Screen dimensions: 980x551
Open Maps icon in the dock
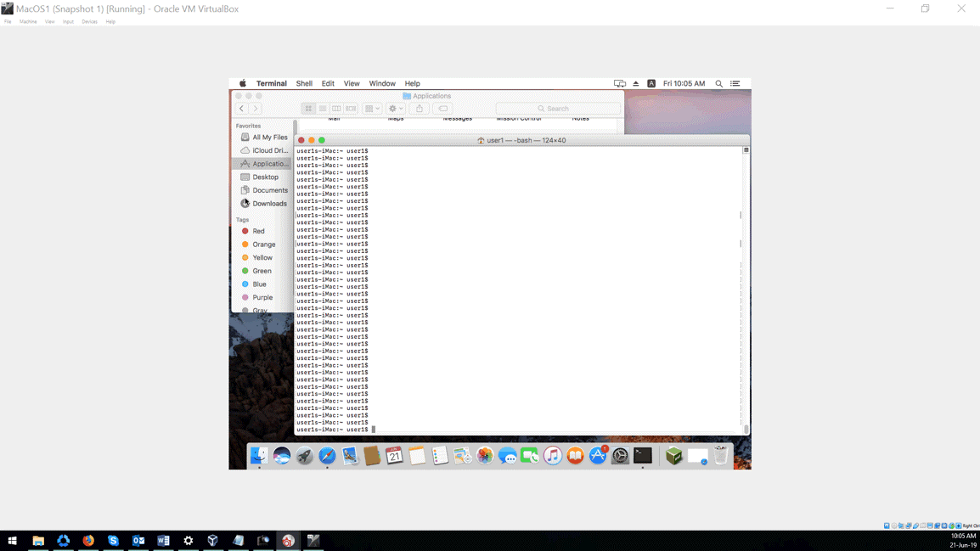click(x=463, y=455)
